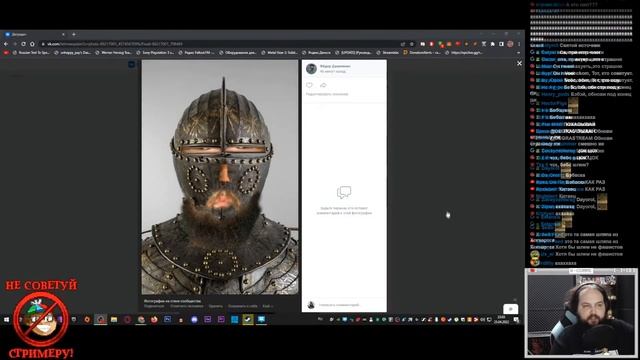Open Firefox from the taskbar

[154, 319]
